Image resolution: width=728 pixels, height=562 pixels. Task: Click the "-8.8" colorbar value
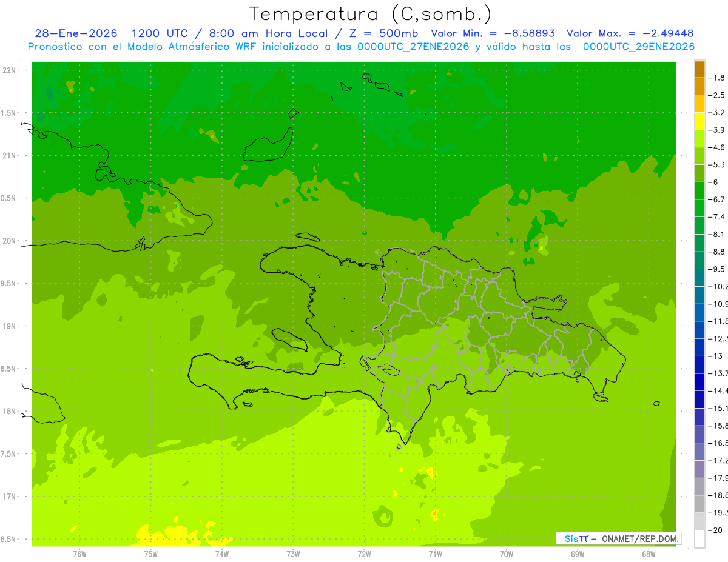coord(717,252)
